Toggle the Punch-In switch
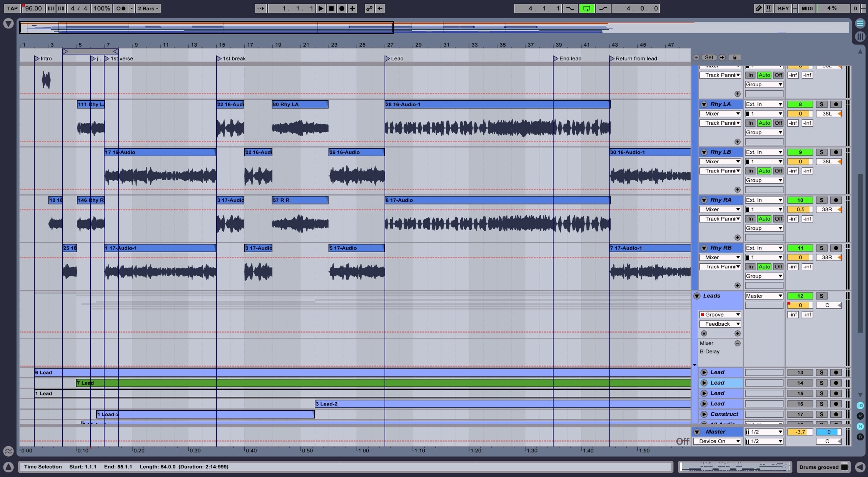 tap(570, 8)
